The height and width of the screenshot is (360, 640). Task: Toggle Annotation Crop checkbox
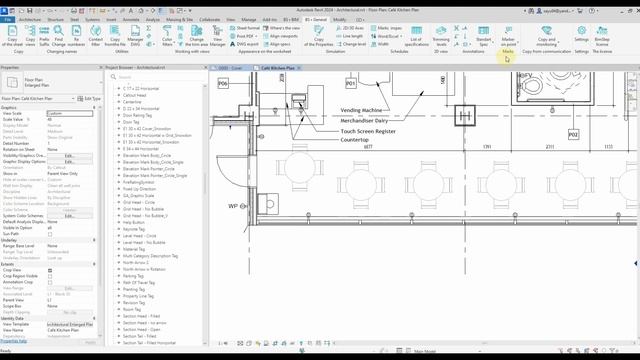(50, 282)
